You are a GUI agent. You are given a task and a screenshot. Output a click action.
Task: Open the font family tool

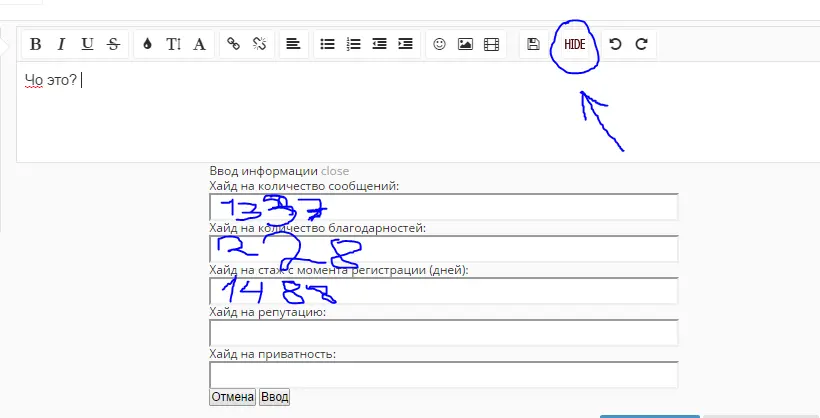pos(199,44)
